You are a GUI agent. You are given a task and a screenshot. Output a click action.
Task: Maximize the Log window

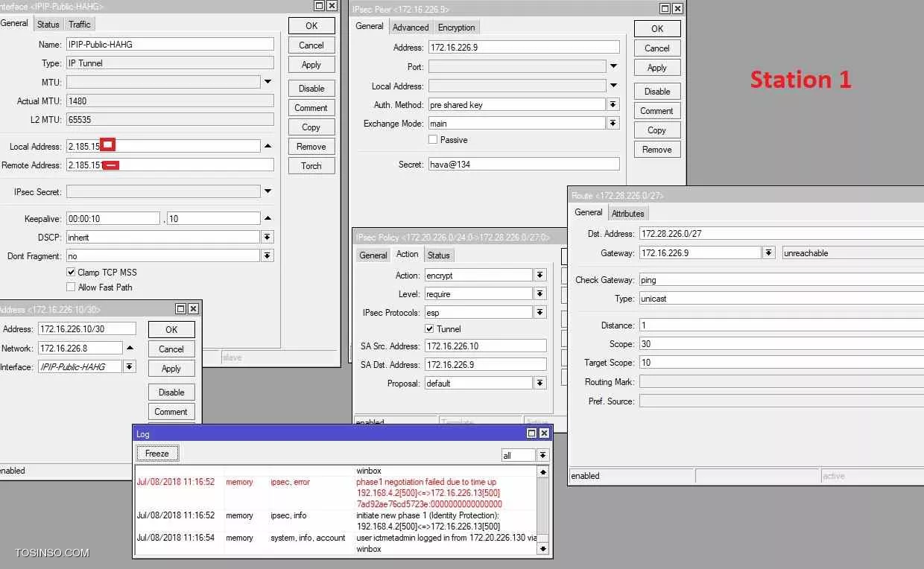pyautogui.click(x=531, y=433)
